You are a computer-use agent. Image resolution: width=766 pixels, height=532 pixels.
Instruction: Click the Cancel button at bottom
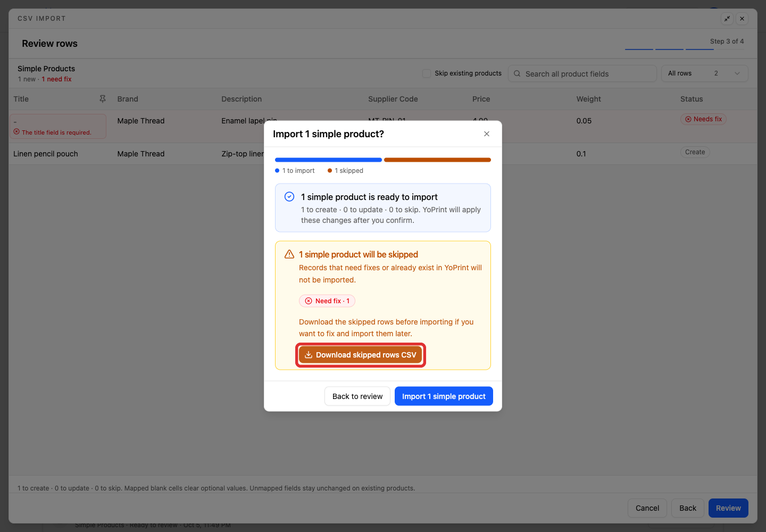(647, 508)
